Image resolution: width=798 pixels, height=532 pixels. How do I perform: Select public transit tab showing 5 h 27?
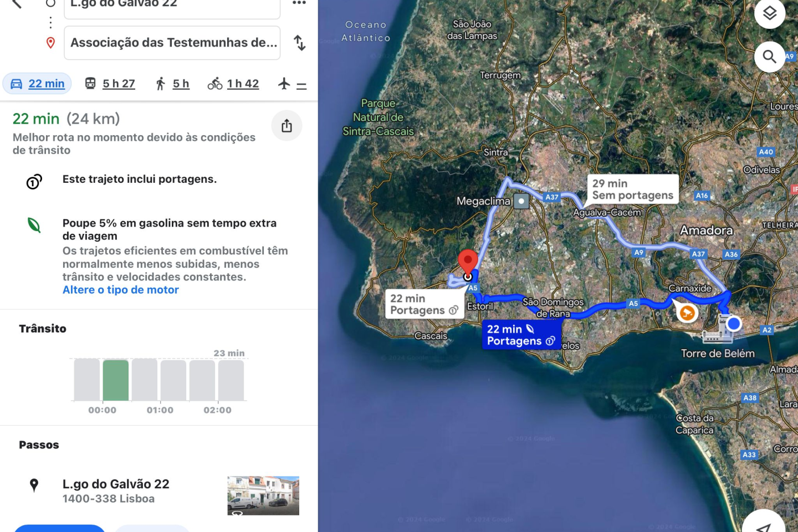coord(110,84)
